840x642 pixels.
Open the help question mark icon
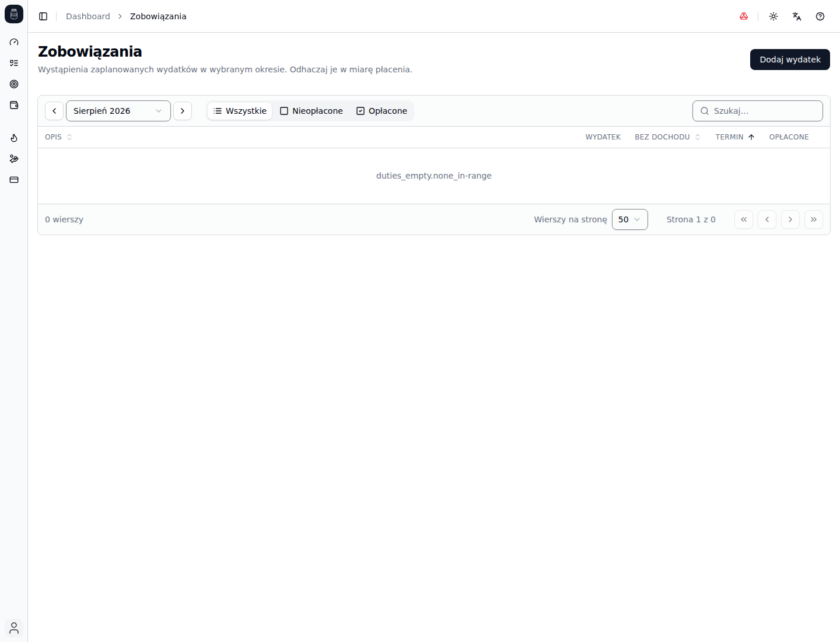[820, 16]
